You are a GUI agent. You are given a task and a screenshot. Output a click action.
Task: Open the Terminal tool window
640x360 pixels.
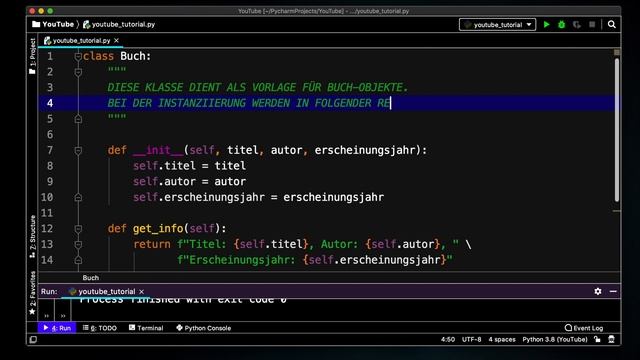click(146, 328)
